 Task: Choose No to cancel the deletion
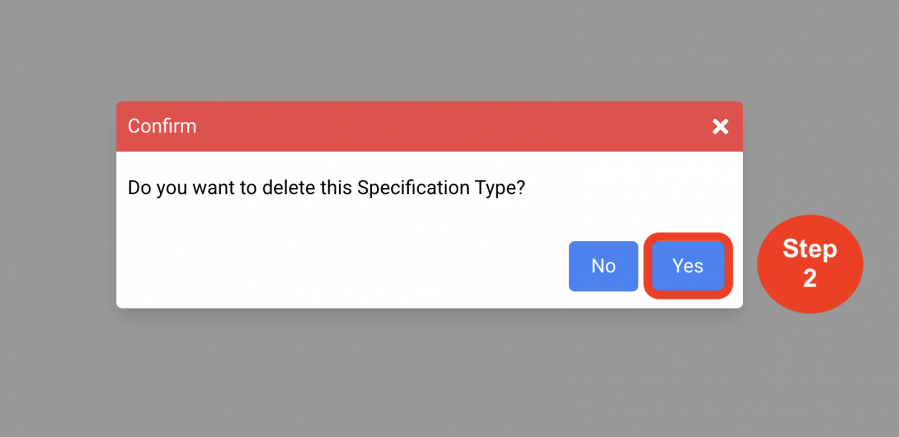tap(603, 266)
